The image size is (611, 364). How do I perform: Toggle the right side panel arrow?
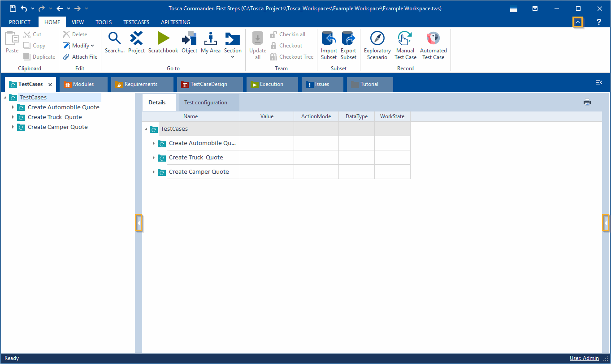(606, 223)
